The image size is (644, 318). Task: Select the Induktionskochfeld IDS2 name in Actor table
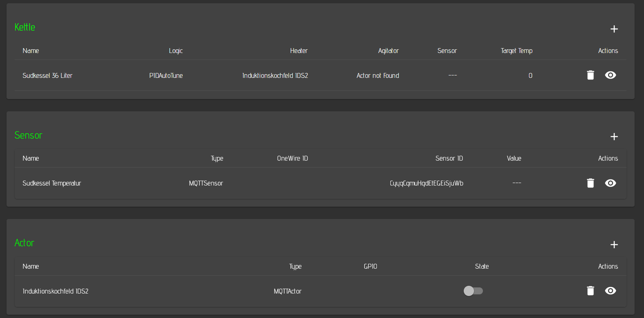[x=55, y=291]
